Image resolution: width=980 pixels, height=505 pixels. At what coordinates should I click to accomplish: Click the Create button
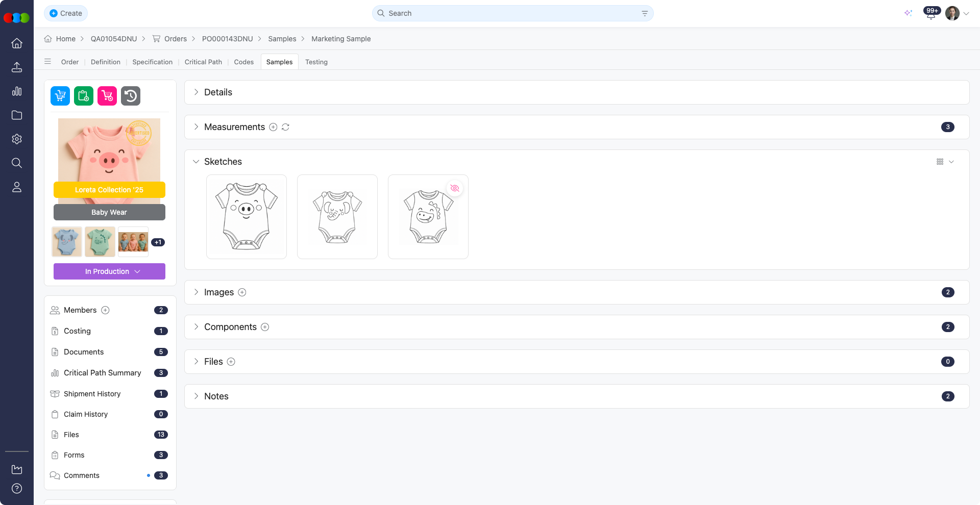(x=66, y=13)
